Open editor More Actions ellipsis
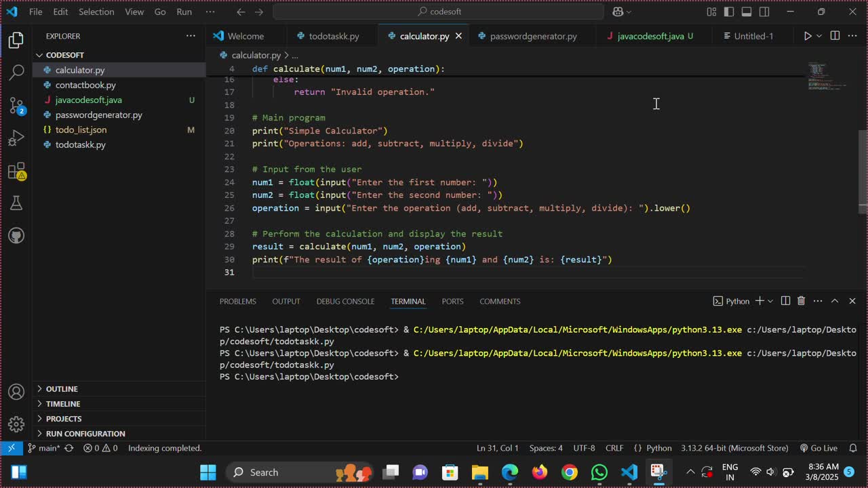The image size is (868, 488). point(853,36)
